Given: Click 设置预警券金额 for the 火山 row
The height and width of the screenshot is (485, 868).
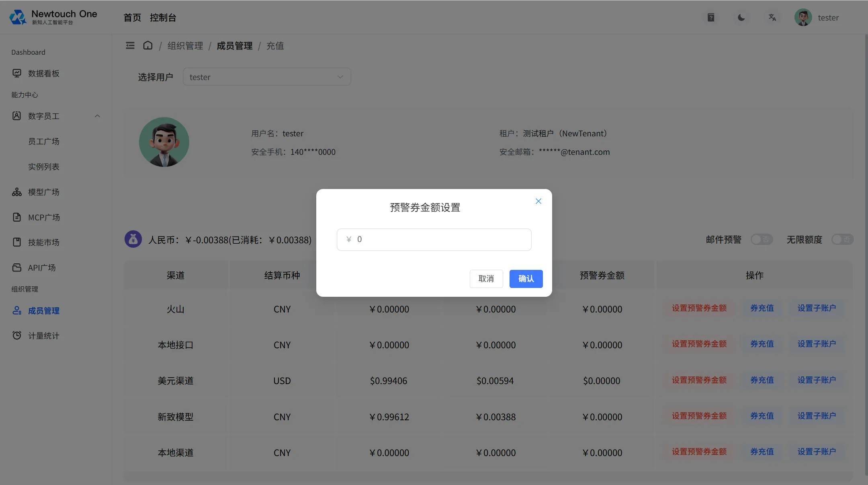Looking at the screenshot, I should [699, 308].
